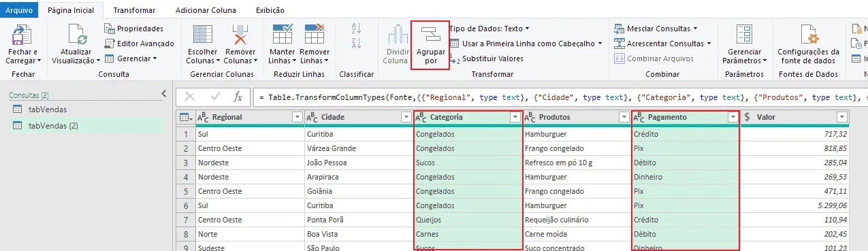Screen dimensions: 868x251
Task: Click Substituir Valores
Action: pos(486,58)
